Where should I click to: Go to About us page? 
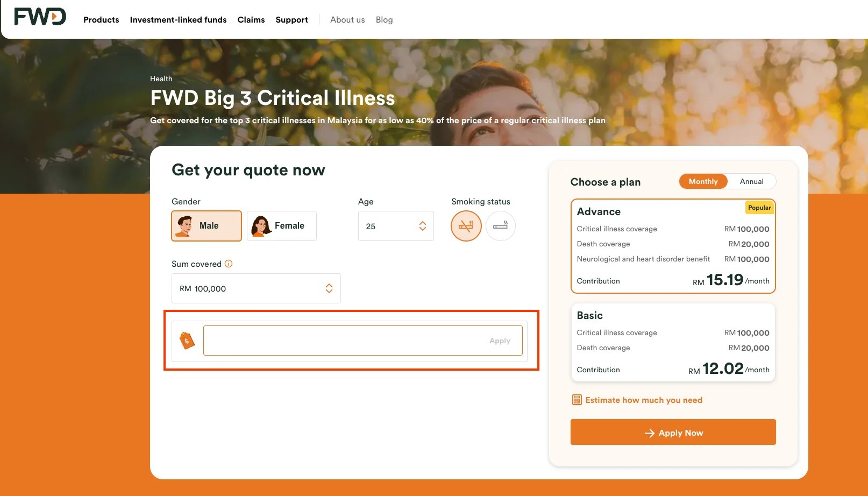click(x=347, y=20)
